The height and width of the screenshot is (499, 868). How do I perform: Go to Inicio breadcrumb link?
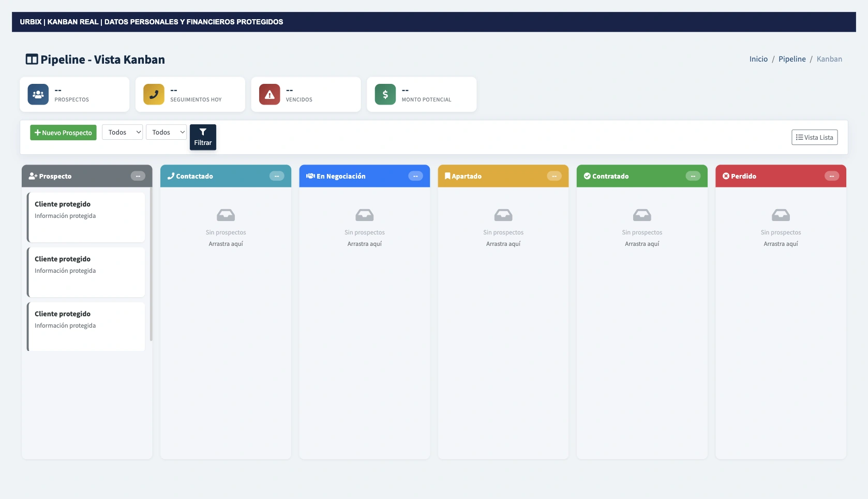tap(759, 59)
